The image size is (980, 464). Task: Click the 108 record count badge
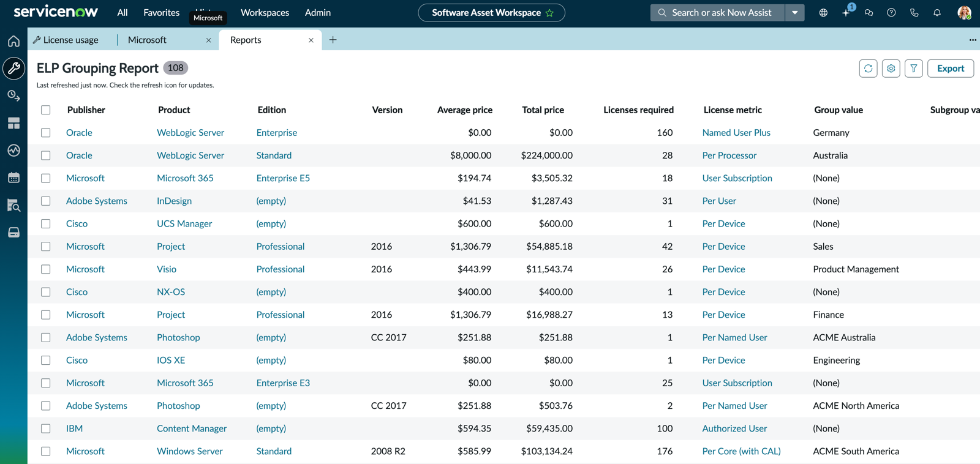click(176, 68)
